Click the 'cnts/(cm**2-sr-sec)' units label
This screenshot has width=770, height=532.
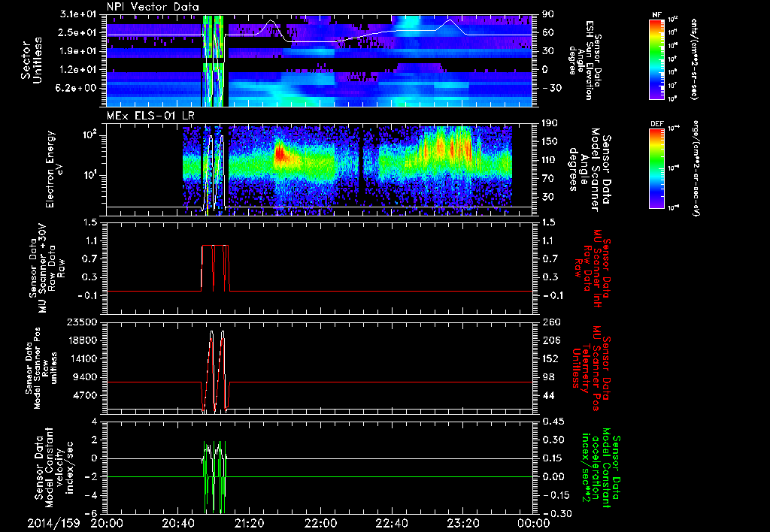(x=694, y=59)
